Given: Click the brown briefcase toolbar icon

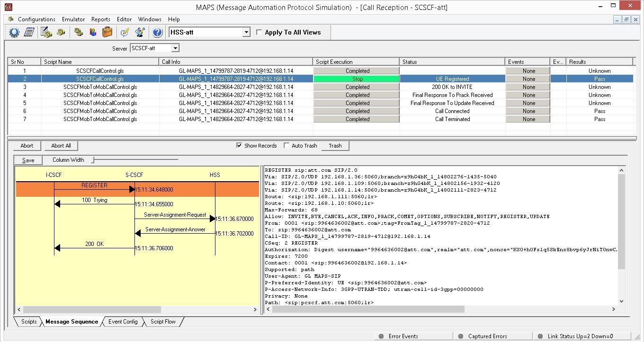Looking at the screenshot, I should point(107,32).
